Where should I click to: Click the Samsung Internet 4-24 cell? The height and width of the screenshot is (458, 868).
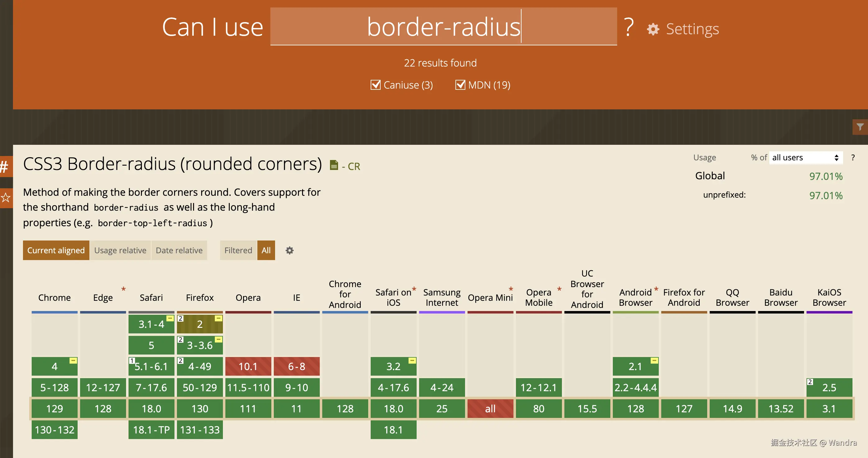coord(442,387)
